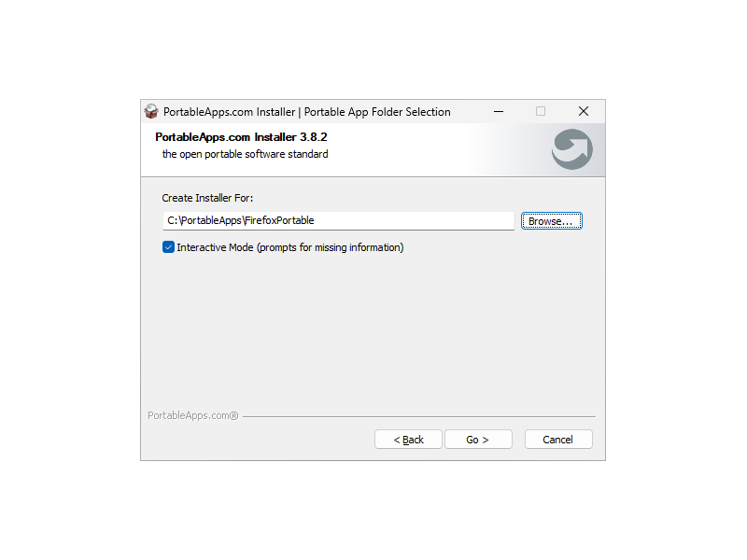747x560 pixels.
Task: Minimize the installer window
Action: coord(499,111)
